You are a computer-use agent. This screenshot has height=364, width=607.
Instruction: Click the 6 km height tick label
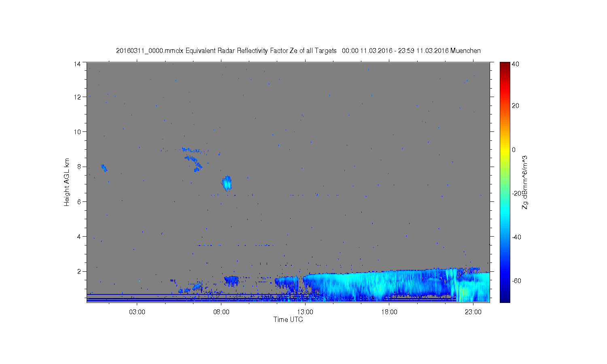pos(79,201)
